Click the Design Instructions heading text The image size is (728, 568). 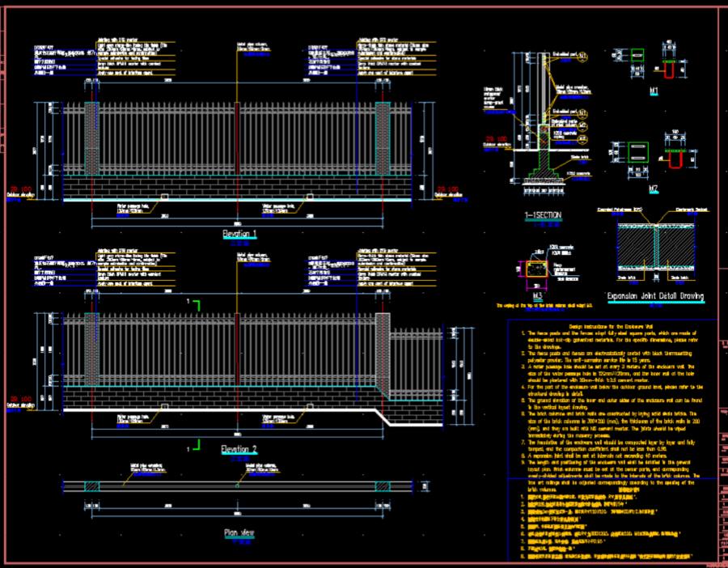(616, 325)
